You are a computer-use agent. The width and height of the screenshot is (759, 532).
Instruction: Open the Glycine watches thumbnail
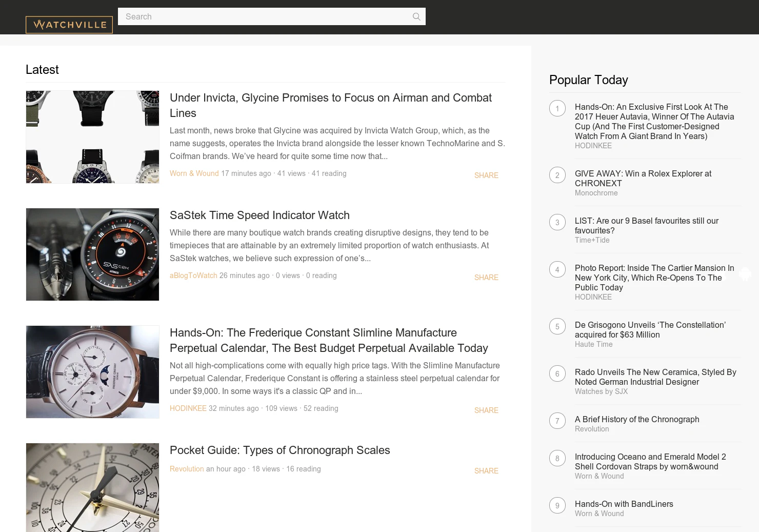[x=92, y=137]
